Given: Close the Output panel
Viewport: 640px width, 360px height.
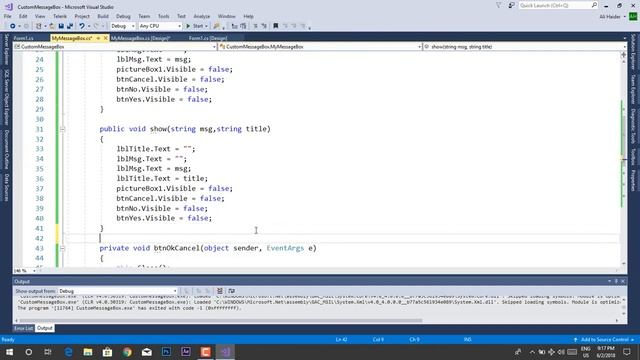Looking at the screenshot, I should [623, 281].
